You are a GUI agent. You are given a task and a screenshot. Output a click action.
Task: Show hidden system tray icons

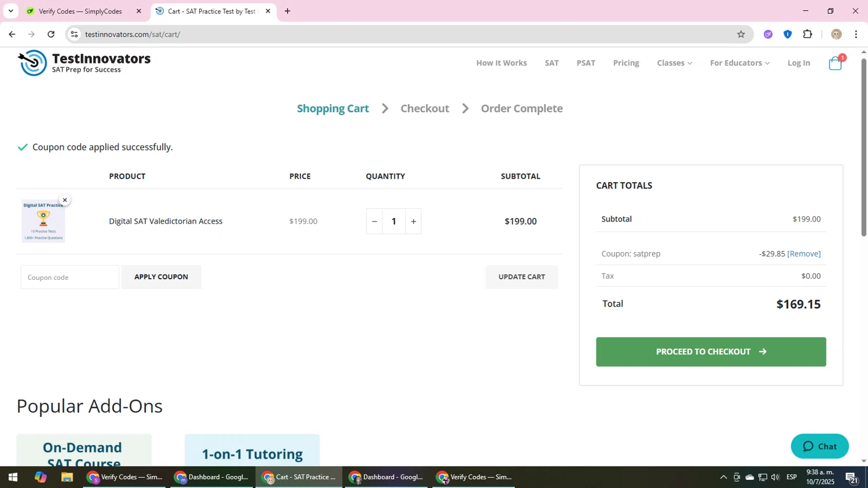click(723, 478)
